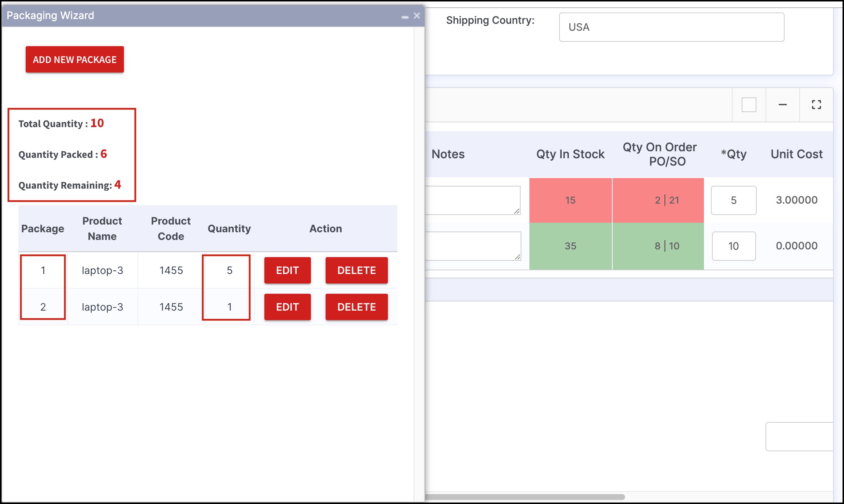Collapse the items panel with minus icon

782,105
